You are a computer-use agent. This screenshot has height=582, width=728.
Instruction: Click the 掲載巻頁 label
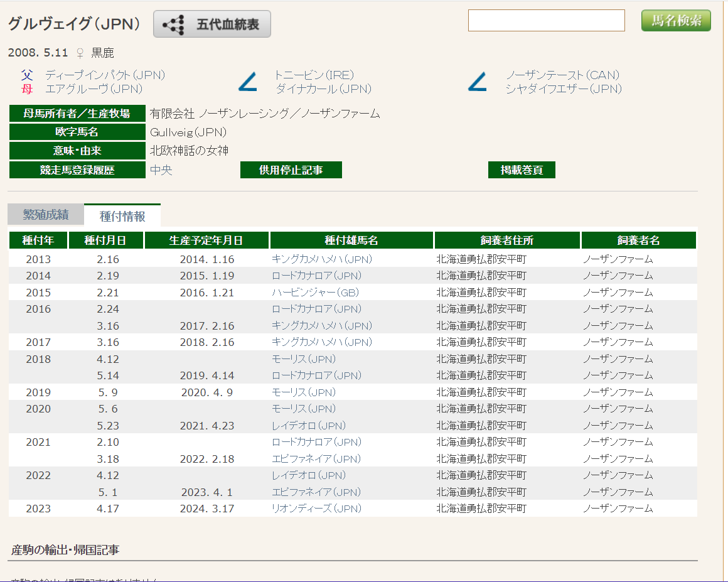[x=521, y=170]
